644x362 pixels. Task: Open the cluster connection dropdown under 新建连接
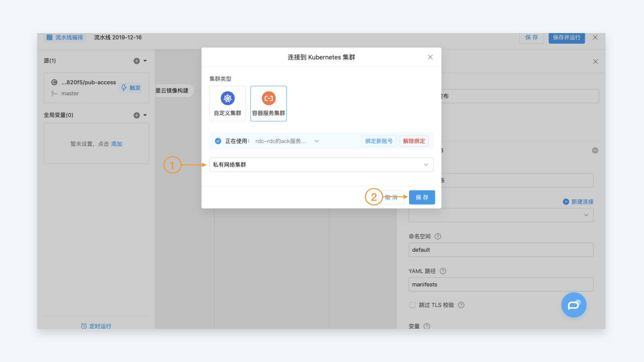click(501, 215)
